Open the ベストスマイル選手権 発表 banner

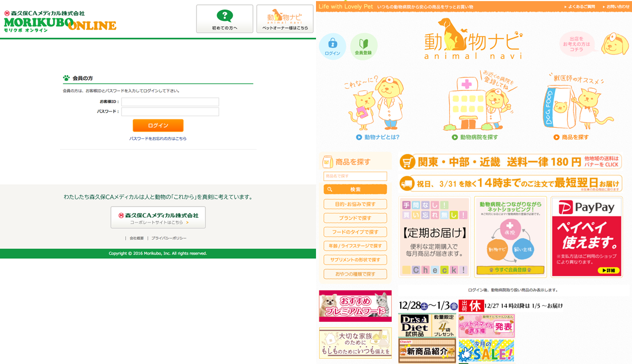pyautogui.click(x=486, y=326)
